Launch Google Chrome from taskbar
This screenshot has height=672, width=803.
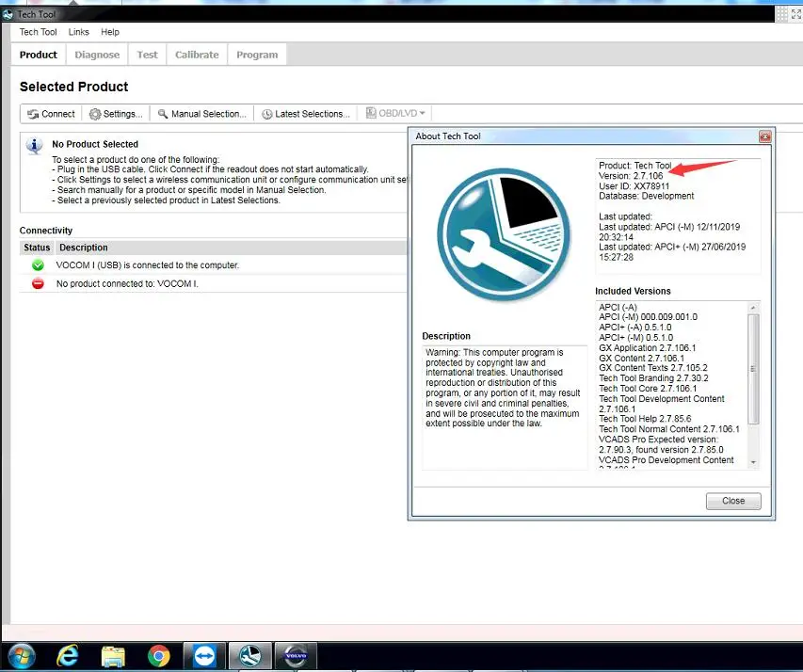159,656
